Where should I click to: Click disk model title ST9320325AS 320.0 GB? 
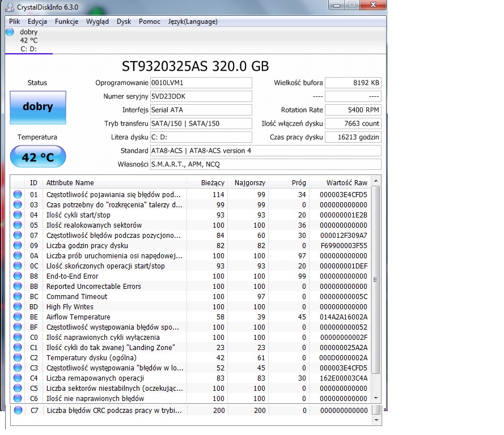pyautogui.click(x=195, y=66)
